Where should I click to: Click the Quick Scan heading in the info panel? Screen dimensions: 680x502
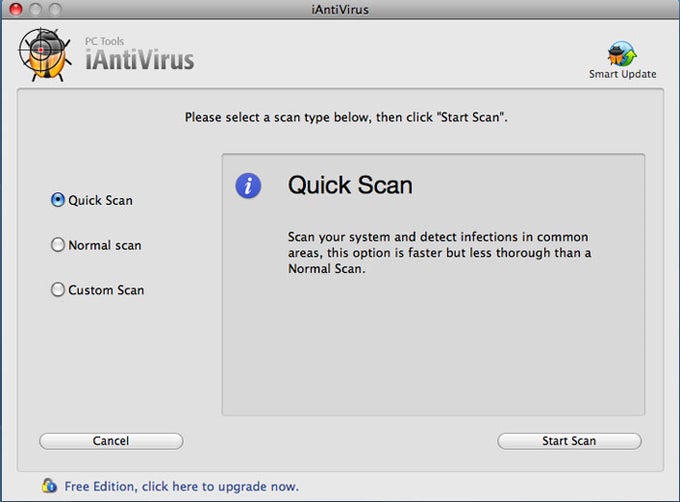[x=350, y=186]
